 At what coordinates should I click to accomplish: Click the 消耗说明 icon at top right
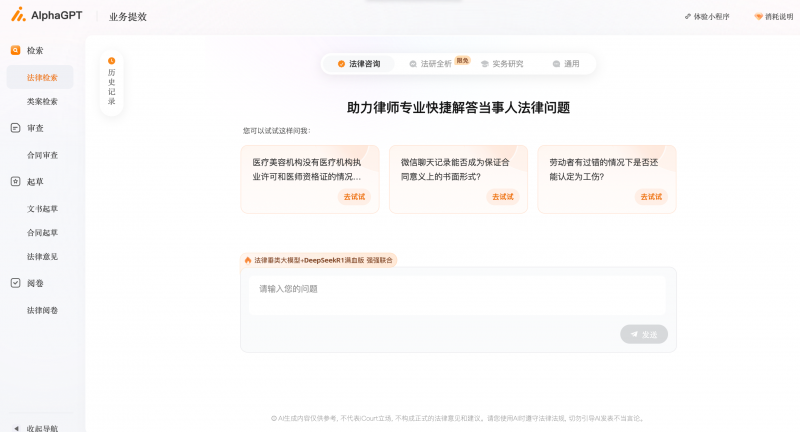pyautogui.click(x=759, y=16)
